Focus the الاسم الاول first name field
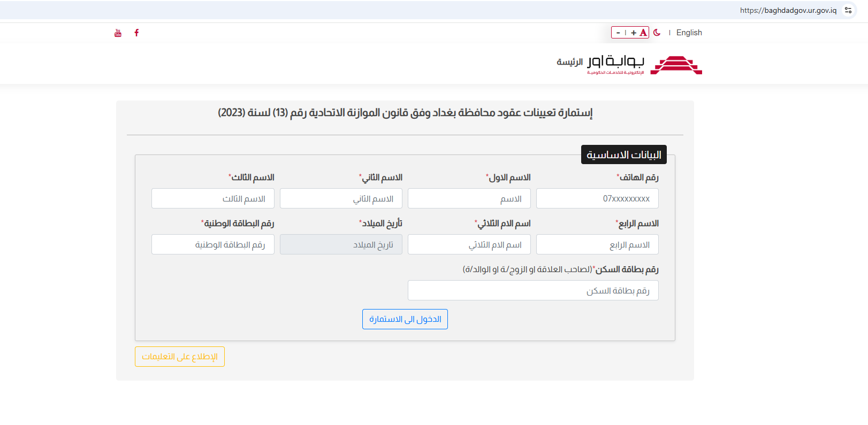The width and height of the screenshot is (868, 425). [469, 198]
